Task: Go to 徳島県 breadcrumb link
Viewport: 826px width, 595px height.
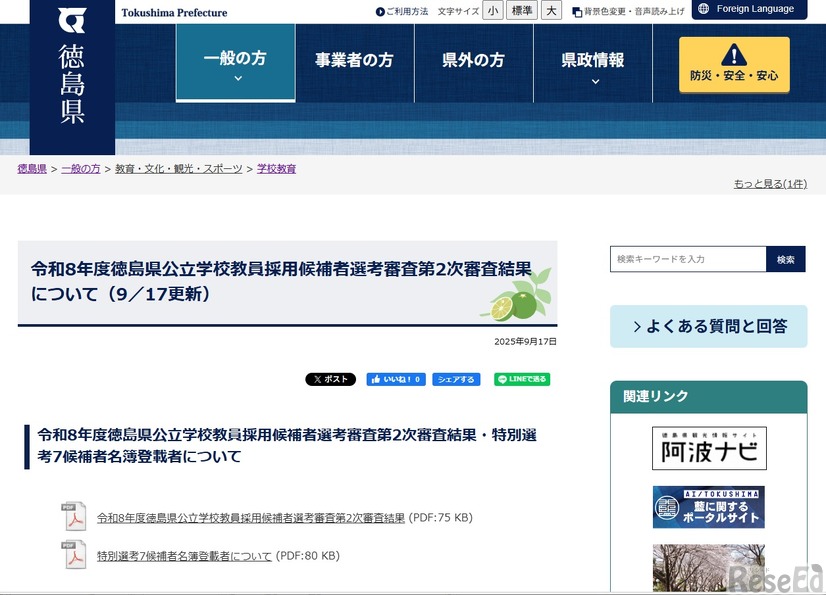Action: click(32, 169)
